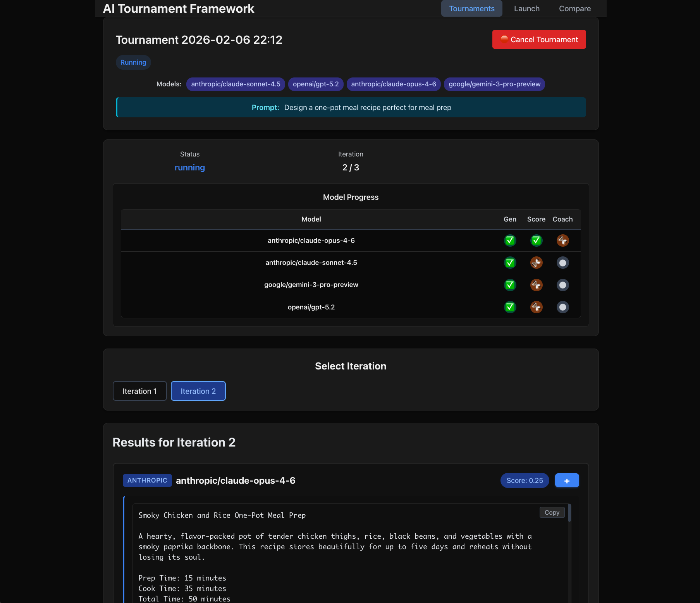
Task: Click the Score hourglass icon for claude-sonnet-4.5
Action: click(x=536, y=263)
